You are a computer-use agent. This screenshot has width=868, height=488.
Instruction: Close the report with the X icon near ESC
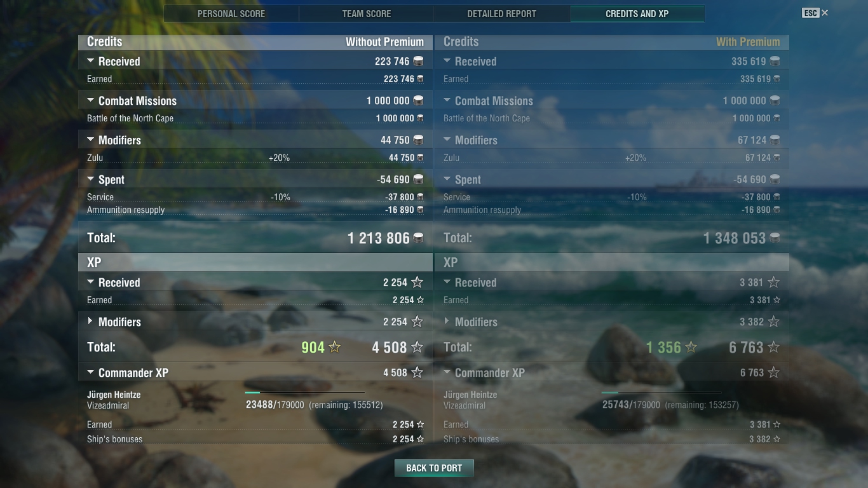coord(825,13)
